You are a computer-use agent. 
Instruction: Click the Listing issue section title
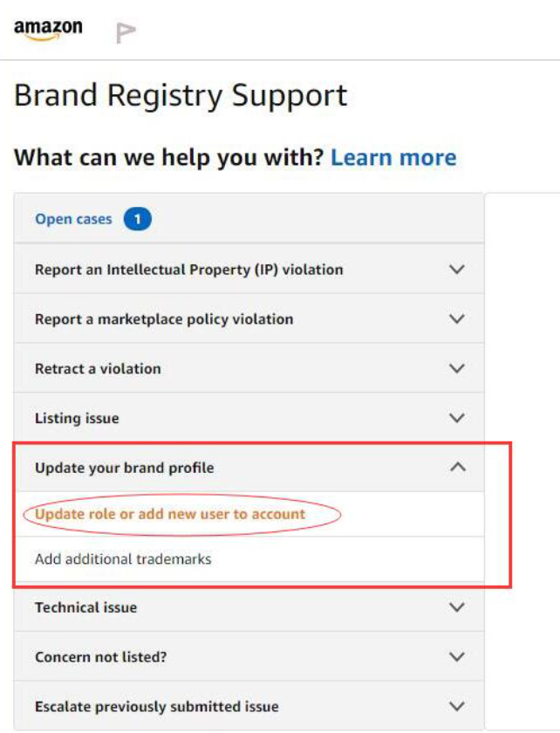point(77,418)
